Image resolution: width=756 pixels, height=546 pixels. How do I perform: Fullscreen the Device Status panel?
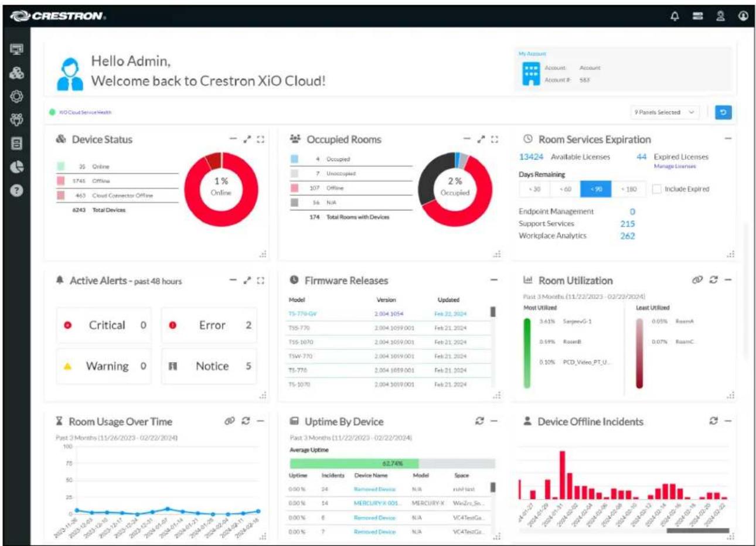pyautogui.click(x=260, y=139)
